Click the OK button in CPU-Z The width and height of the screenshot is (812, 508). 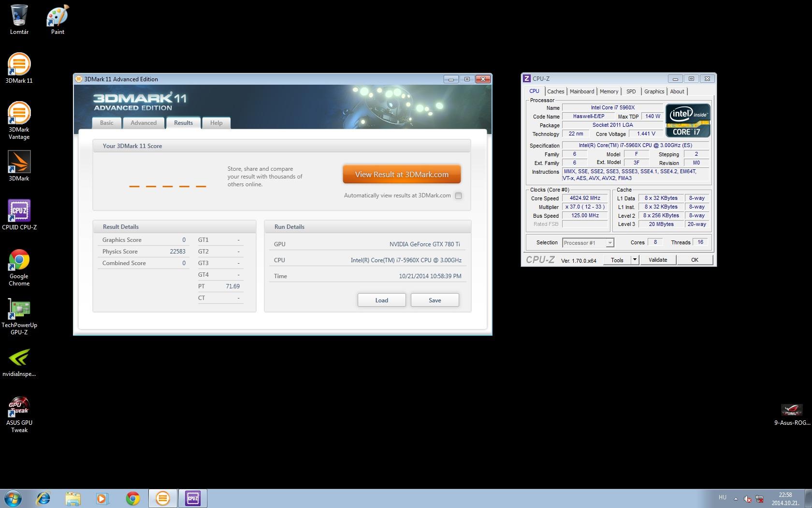click(695, 260)
